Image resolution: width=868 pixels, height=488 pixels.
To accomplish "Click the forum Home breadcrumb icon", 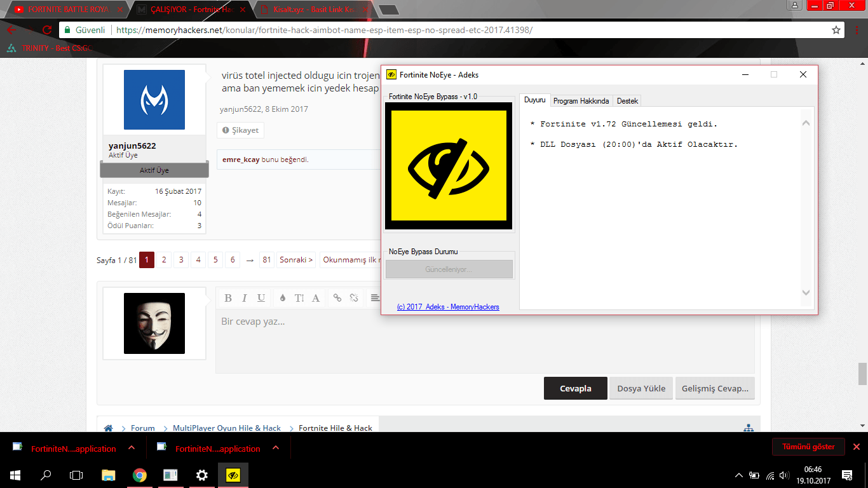I will [x=109, y=428].
